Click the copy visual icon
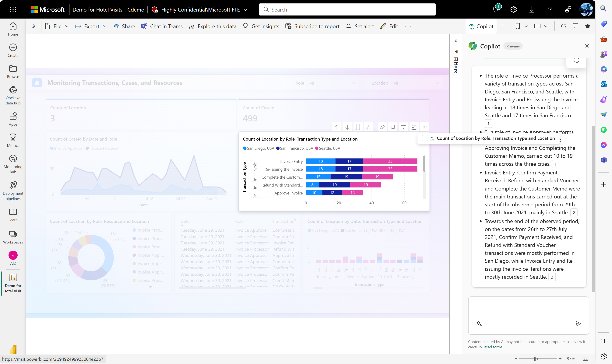This screenshot has width=612, height=364. coord(393,127)
